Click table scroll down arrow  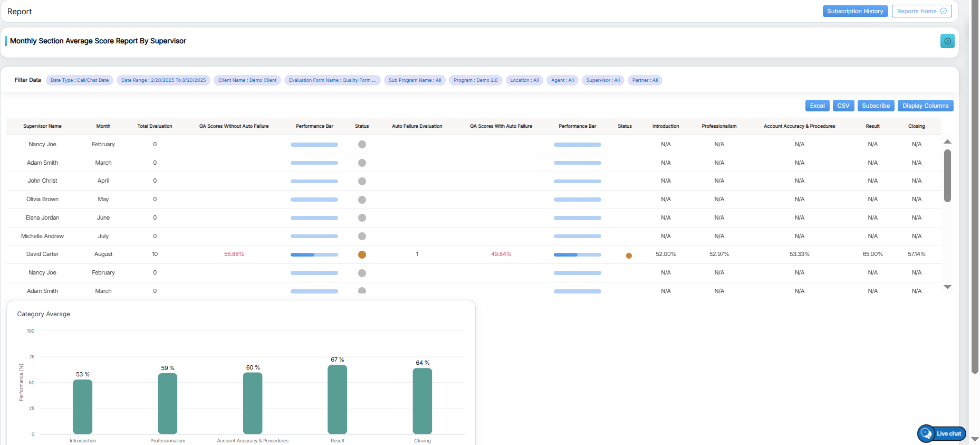947,287
